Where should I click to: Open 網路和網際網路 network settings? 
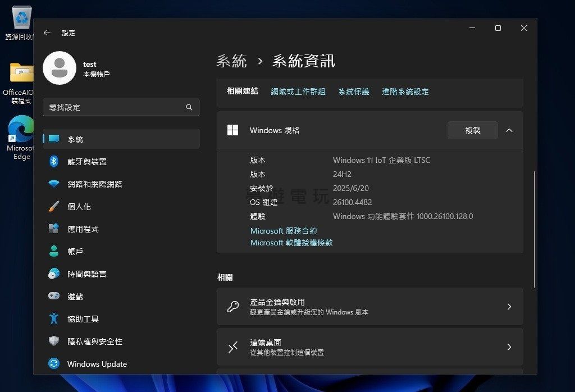94,184
